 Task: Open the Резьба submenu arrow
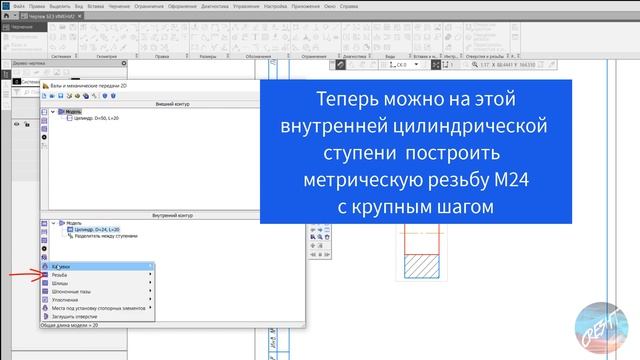(150, 275)
